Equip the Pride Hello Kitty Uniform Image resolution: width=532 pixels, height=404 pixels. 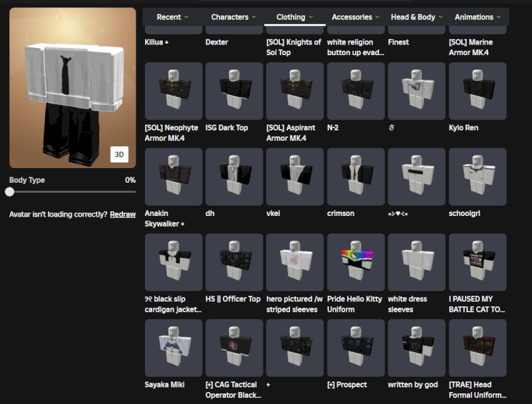pos(356,262)
